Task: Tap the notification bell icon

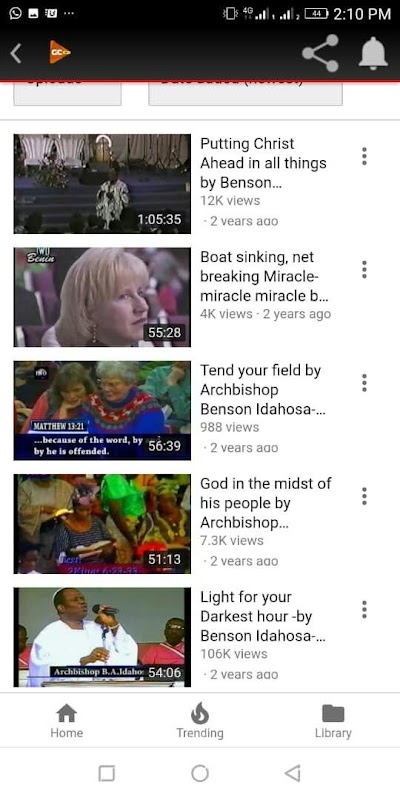Action: coord(373,53)
